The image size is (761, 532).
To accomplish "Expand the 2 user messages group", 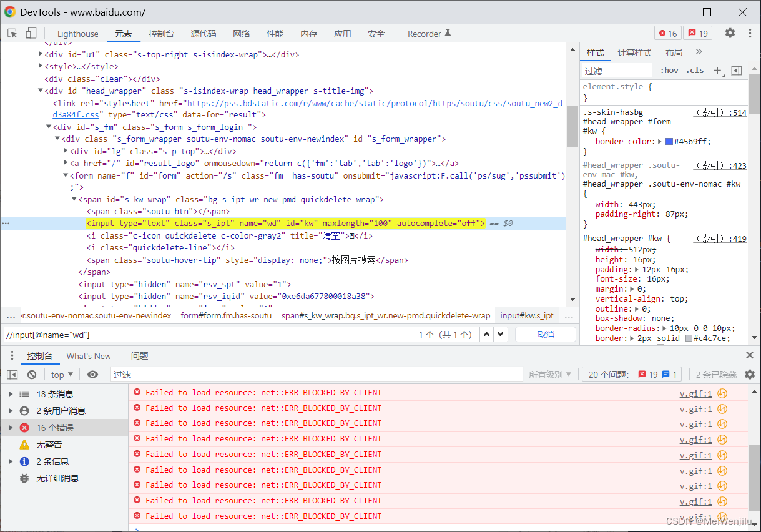I will [x=11, y=411].
